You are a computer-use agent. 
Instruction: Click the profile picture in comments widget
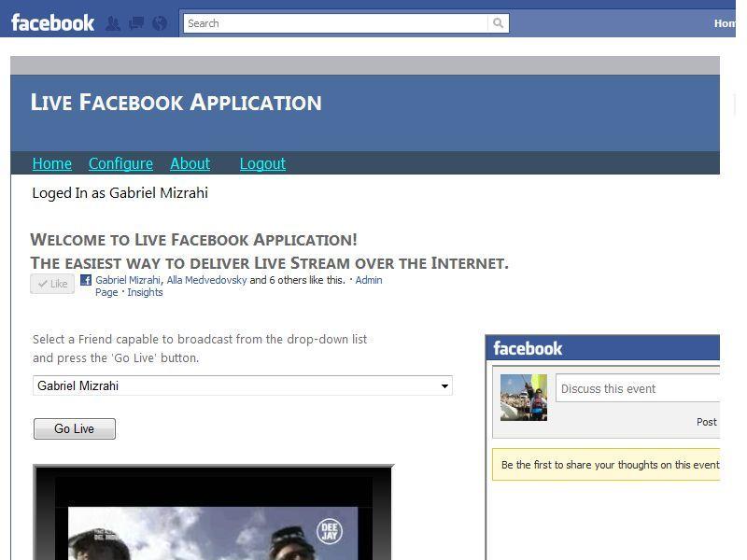pos(524,398)
